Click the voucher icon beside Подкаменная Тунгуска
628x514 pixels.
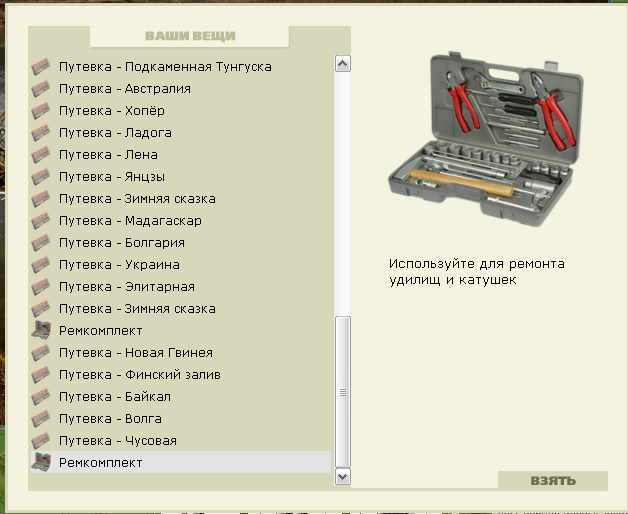(41, 67)
